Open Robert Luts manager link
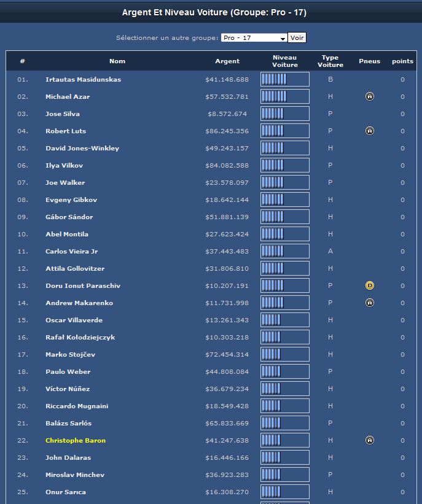Image resolution: width=422 pixels, height=504 pixels. 66,131
